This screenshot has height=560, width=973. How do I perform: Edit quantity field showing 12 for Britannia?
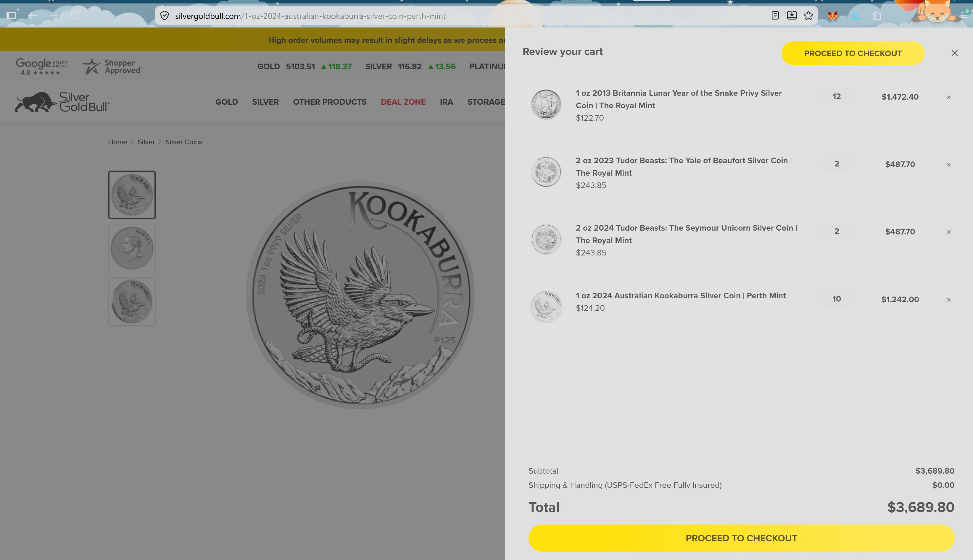tap(836, 97)
